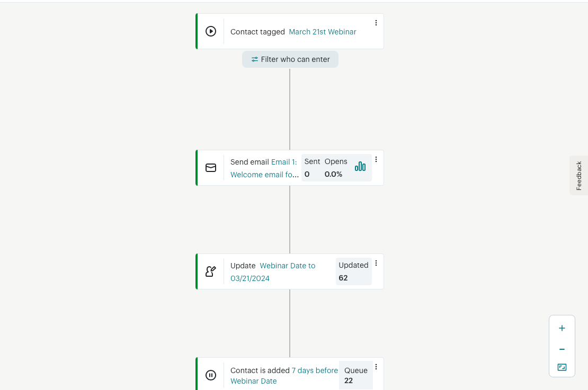Viewport: 588px width, 390px height.
Task: Open the three-dot menu on the delay step
Action: (376, 367)
